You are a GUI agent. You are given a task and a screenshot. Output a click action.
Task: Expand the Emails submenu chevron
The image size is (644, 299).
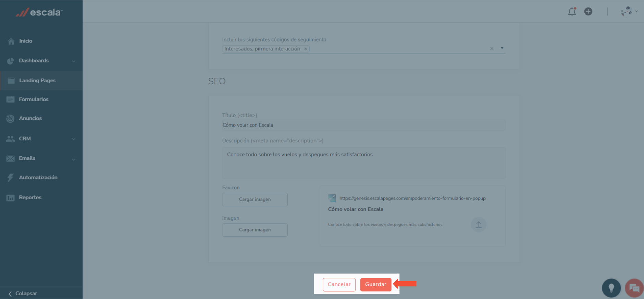(x=74, y=159)
